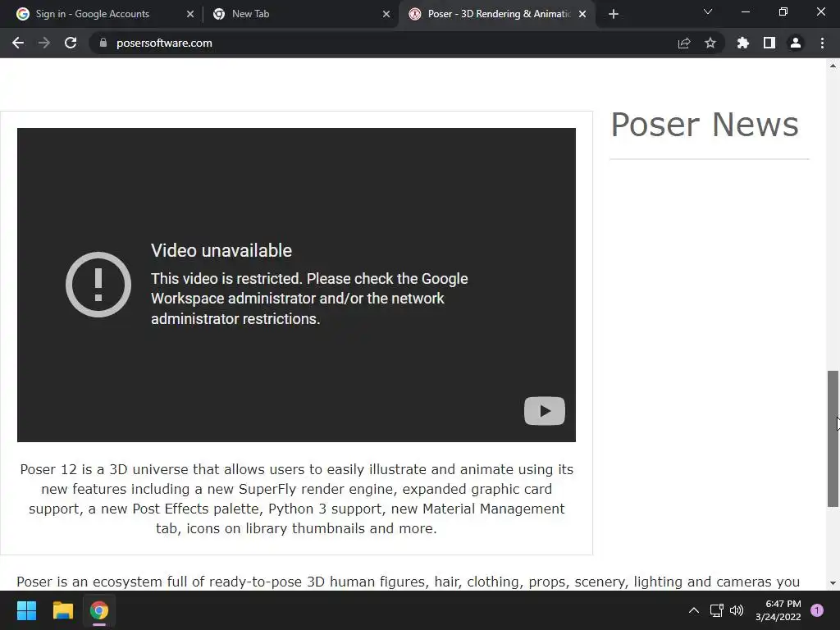Close the Sign in - Google Accounts tab
This screenshot has height=630, width=840.
(x=190, y=14)
